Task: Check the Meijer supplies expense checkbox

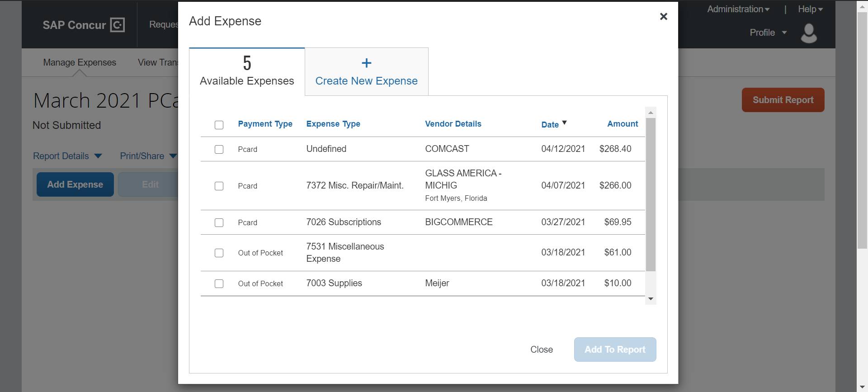Action: (x=219, y=283)
